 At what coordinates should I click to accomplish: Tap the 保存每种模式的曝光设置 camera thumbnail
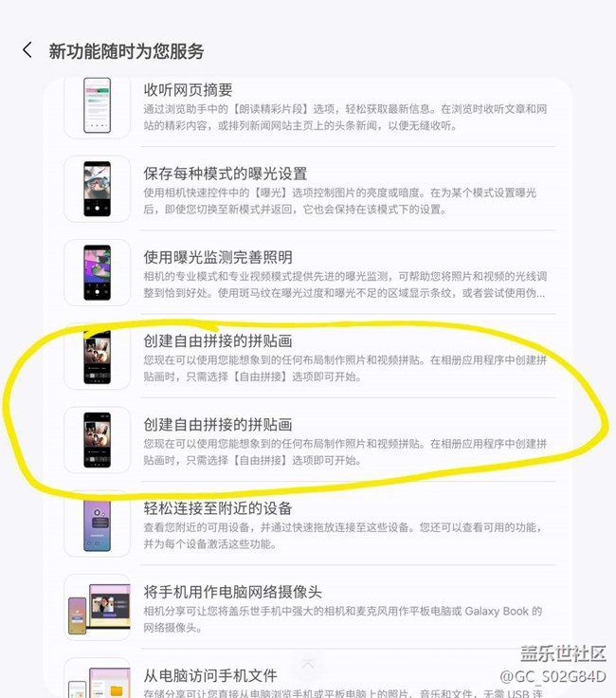pyautogui.click(x=97, y=189)
